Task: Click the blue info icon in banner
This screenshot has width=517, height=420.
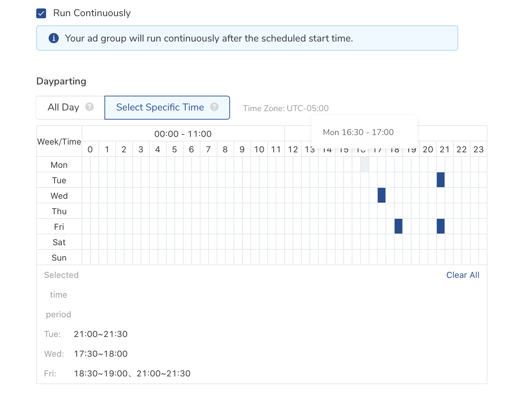Action: click(x=53, y=38)
